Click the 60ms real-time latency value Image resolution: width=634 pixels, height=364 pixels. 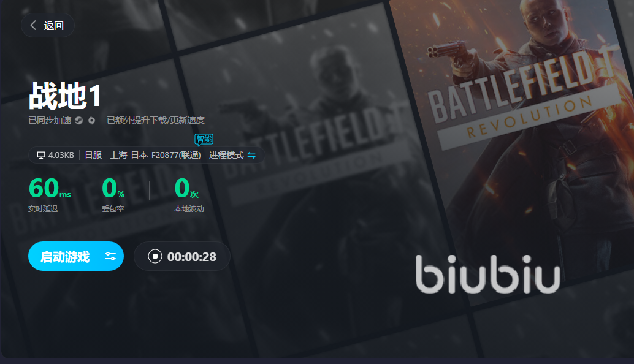50,188
